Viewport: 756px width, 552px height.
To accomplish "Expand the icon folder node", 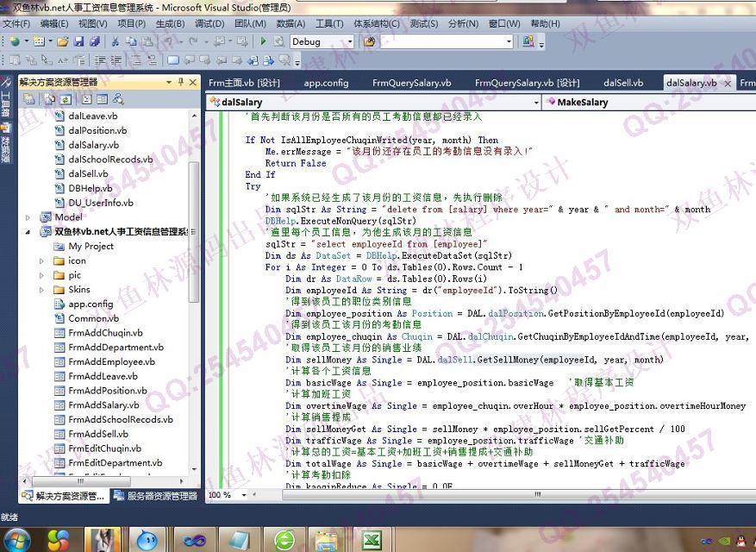I will coord(41,261).
